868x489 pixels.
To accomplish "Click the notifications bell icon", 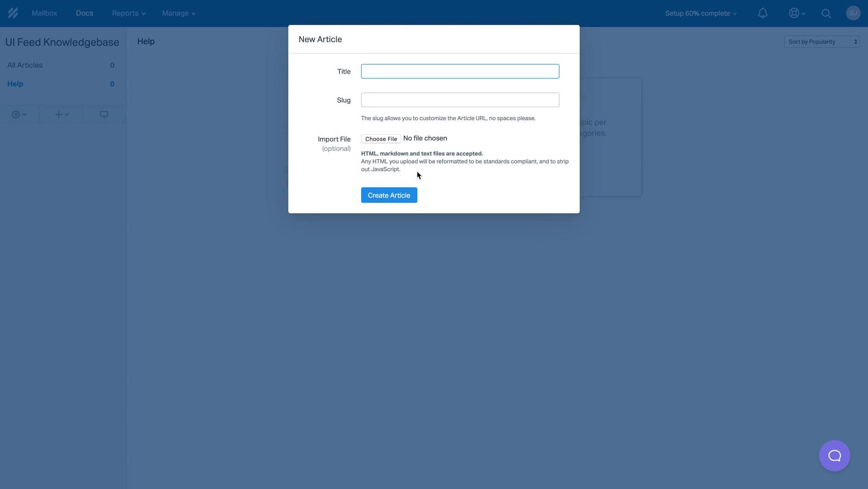I will [x=763, y=13].
